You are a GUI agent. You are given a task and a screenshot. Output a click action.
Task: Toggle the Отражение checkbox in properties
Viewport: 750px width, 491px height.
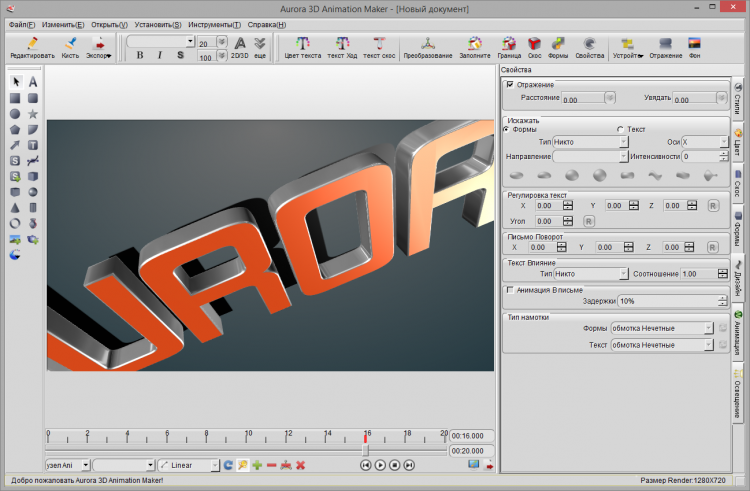point(511,85)
